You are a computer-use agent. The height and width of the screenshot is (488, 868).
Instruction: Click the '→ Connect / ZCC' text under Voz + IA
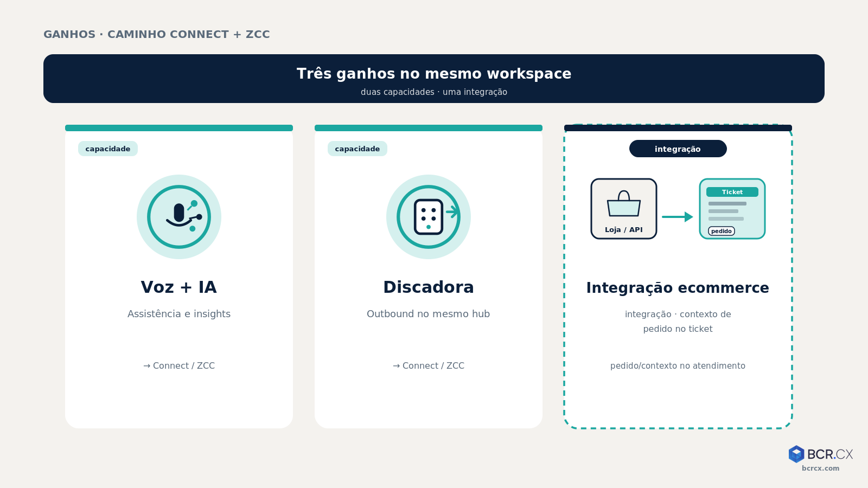point(179,365)
